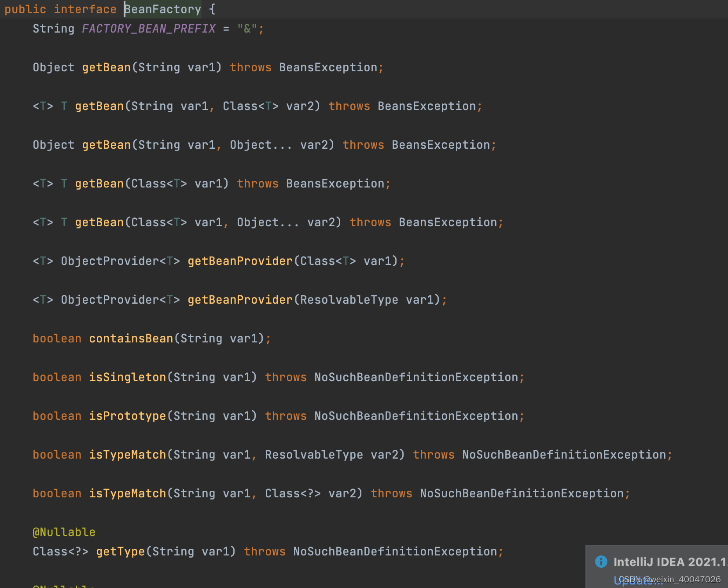The image size is (728, 588).
Task: Select the FACTORY_BEAN_PREFIX constant
Action: point(149,29)
